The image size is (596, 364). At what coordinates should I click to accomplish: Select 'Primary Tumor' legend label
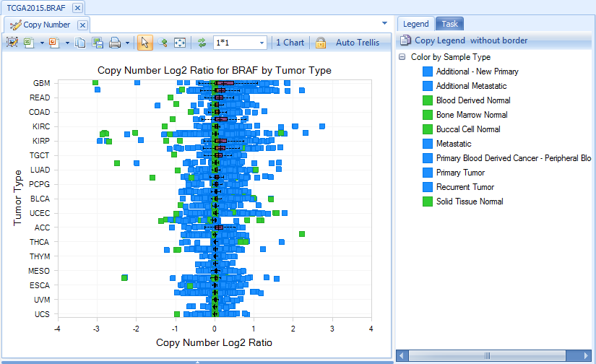460,173
